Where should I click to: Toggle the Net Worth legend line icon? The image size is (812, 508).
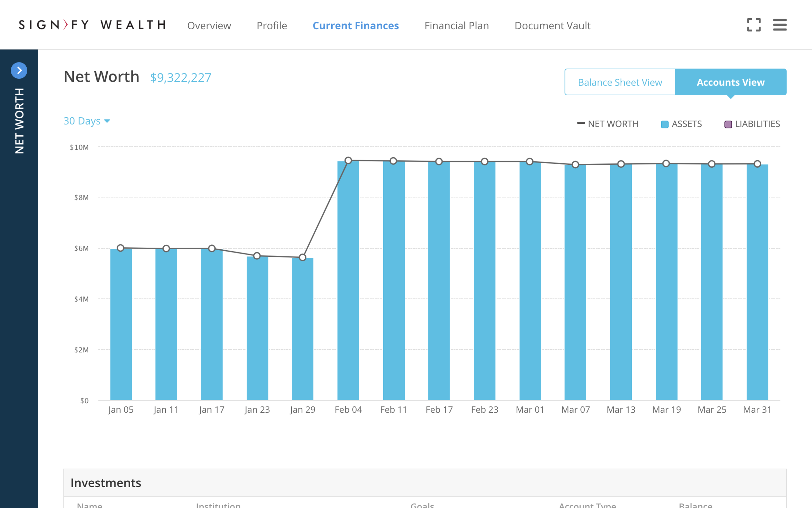click(581, 123)
